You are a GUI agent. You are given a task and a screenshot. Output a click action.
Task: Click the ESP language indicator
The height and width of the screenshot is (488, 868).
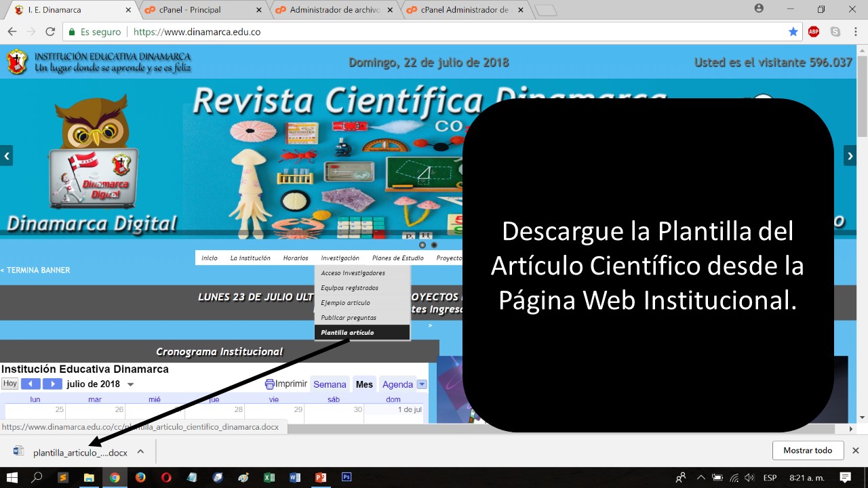point(770,478)
